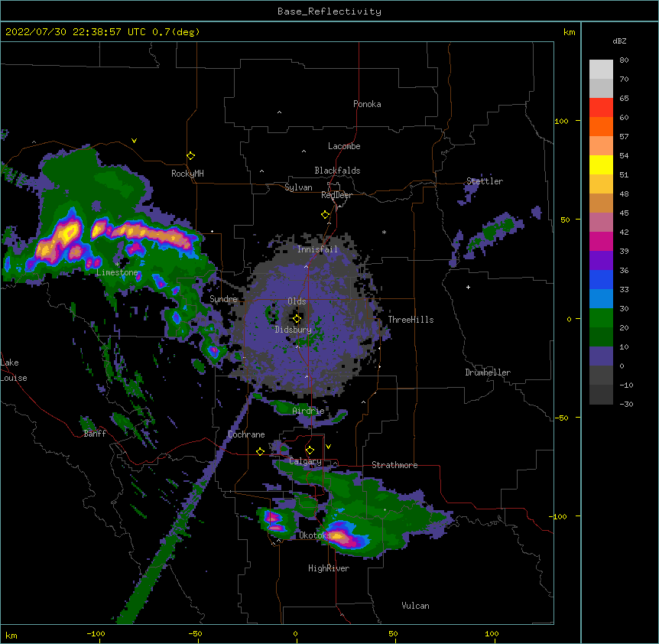Click the yellow diamond marker beside RockyMH
Image resolution: width=659 pixels, height=644 pixels.
(190, 156)
